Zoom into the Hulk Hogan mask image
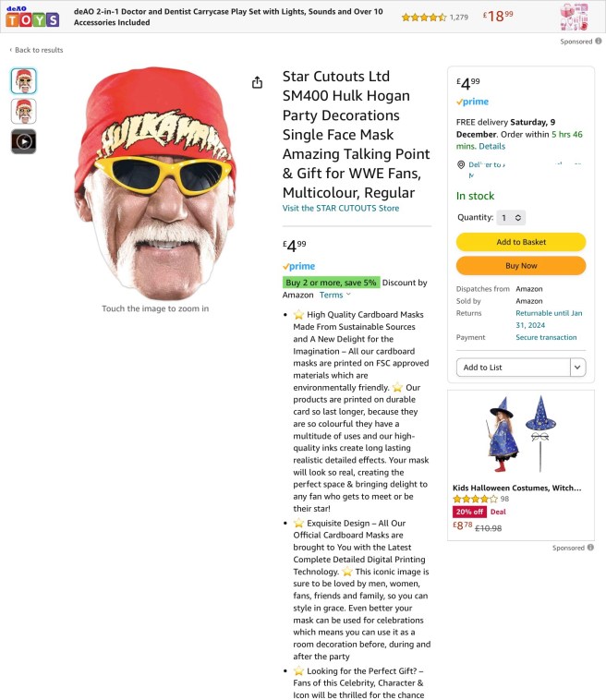The image size is (606, 700). point(155,184)
